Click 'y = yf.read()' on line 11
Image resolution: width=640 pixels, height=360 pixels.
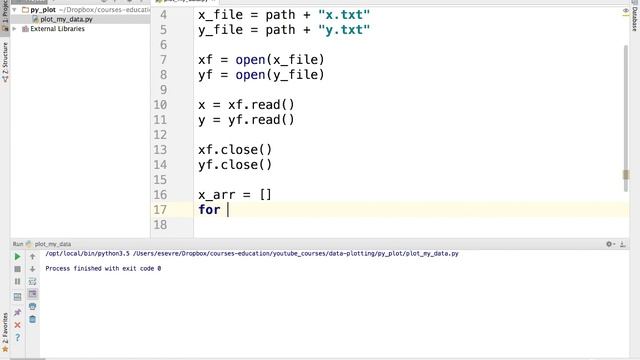coord(246,120)
